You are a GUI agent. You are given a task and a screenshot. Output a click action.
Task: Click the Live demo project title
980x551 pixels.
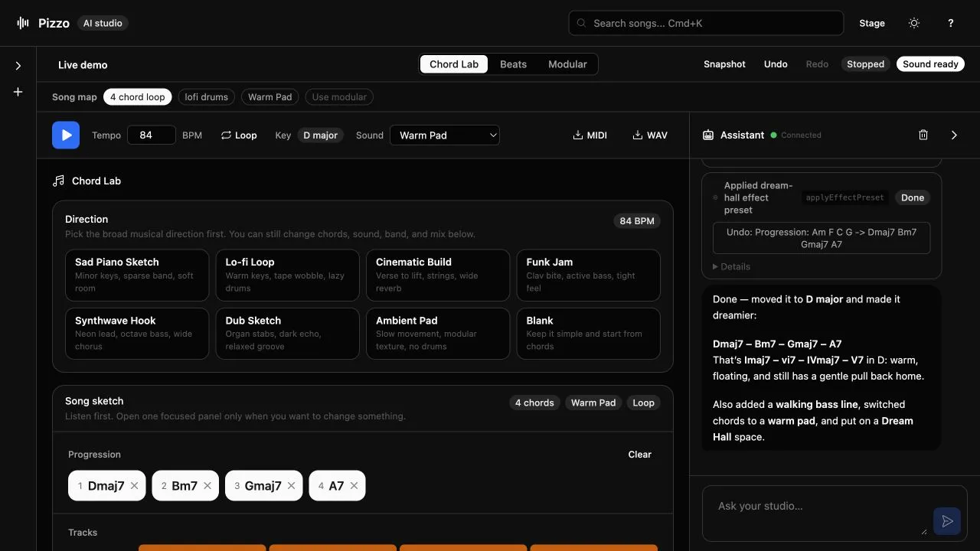(83, 65)
